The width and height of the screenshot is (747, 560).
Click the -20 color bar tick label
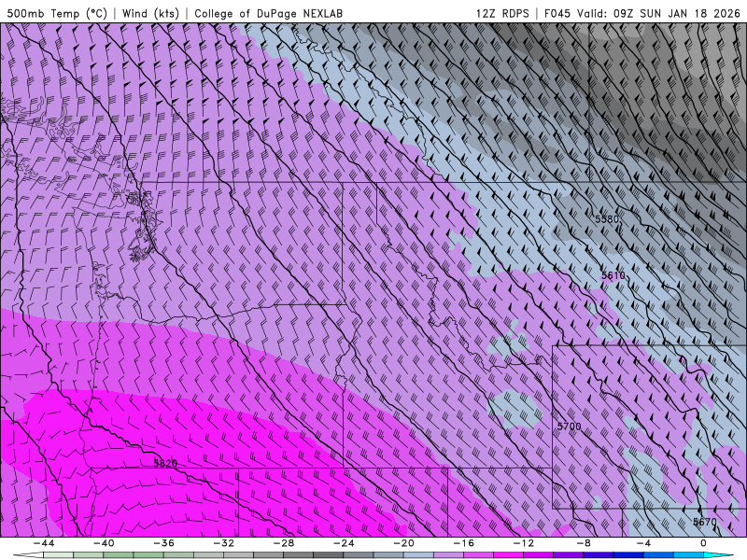(x=403, y=543)
